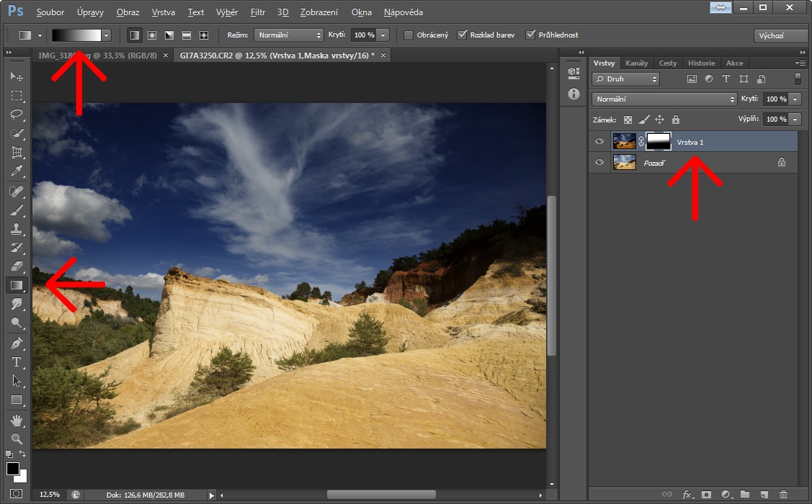Viewport: 812px width, 504px height.
Task: Select the Vrstva 1 layer mask thumbnail
Action: tap(659, 142)
